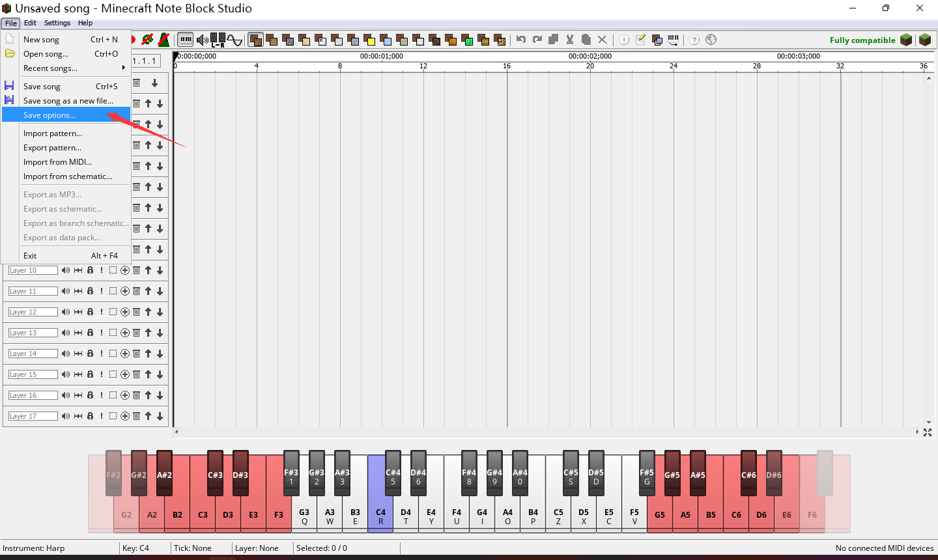
Task: Move Layer 12 down with arrow
Action: coord(160,312)
